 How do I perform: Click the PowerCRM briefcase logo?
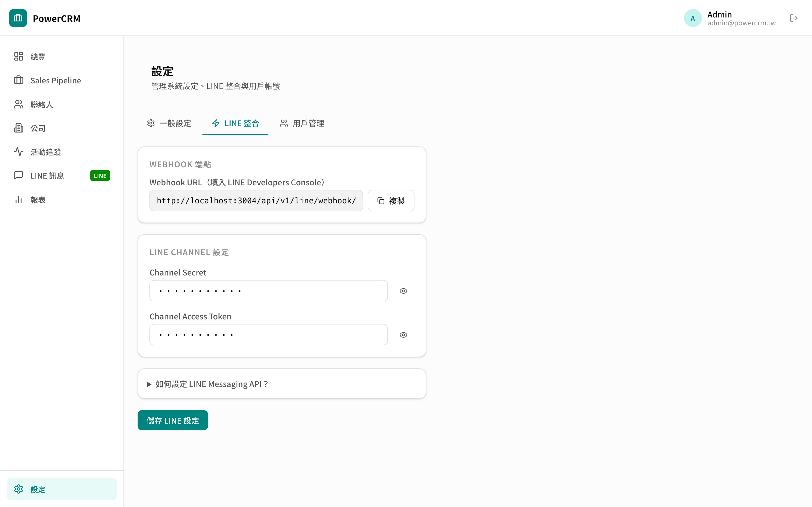click(x=18, y=18)
